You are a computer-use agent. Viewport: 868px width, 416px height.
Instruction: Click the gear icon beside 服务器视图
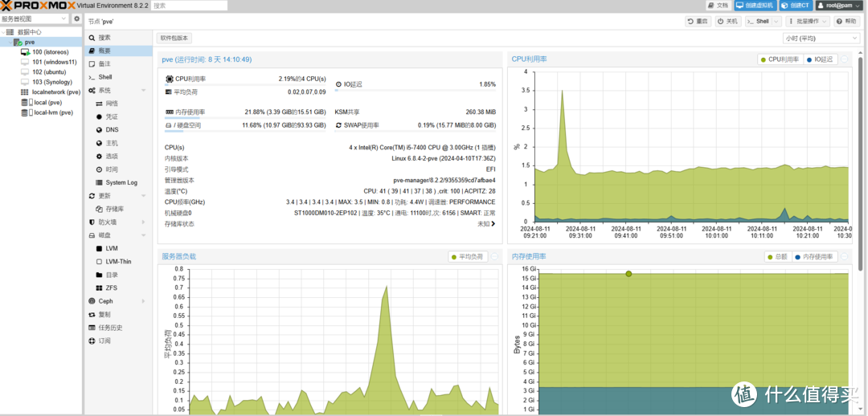(77, 18)
